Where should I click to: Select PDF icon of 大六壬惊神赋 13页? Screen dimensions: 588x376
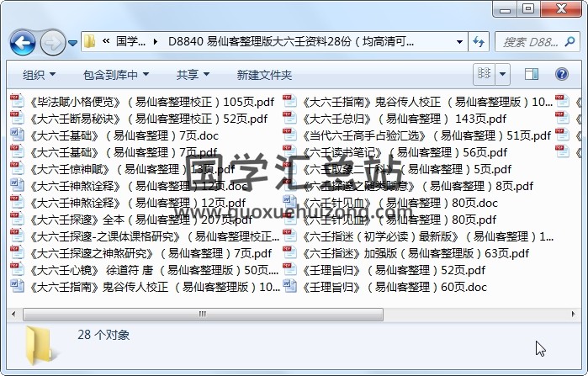(17, 169)
